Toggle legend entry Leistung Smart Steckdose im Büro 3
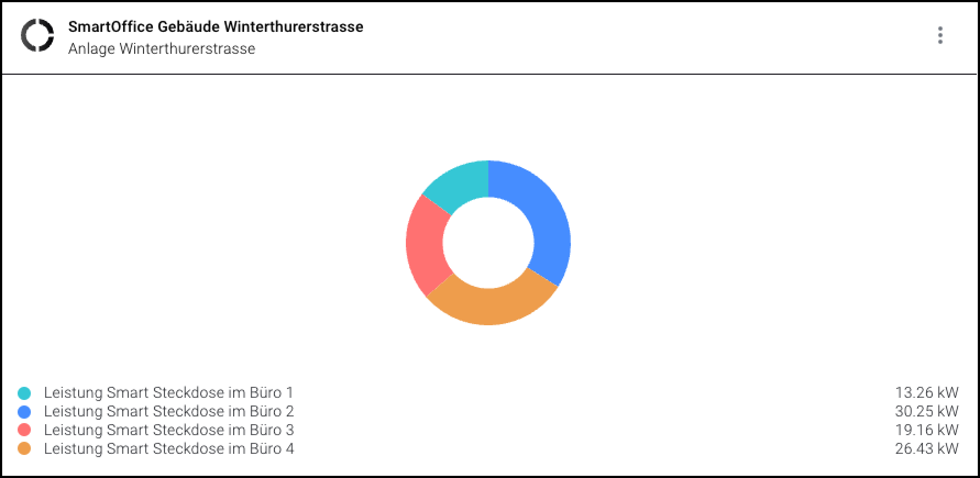980x478 pixels. (168, 430)
